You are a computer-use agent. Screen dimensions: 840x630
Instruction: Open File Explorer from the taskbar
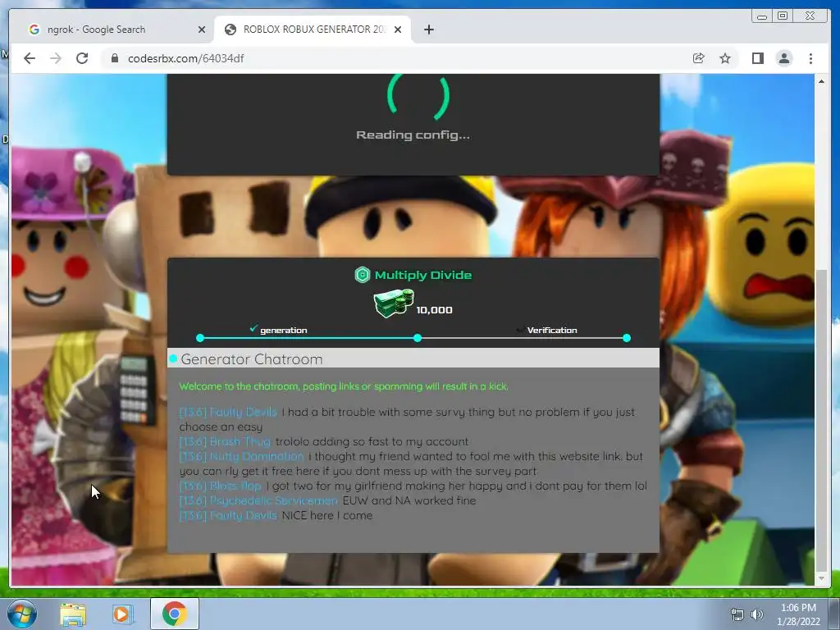73,614
